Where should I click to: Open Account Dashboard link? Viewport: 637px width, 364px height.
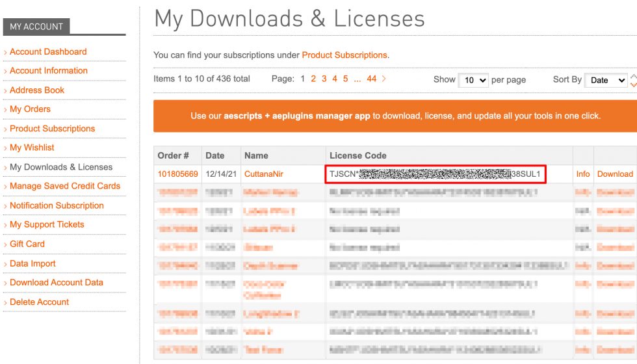click(x=48, y=51)
